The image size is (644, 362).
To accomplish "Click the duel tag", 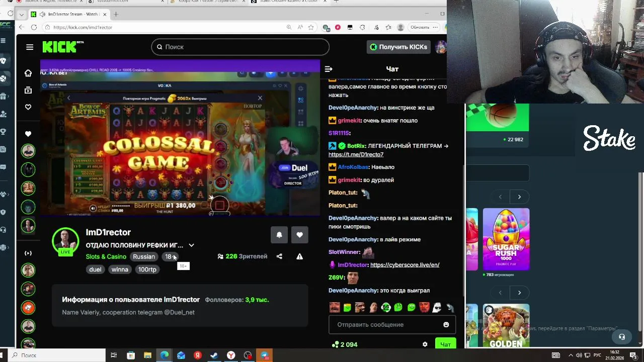I will [95, 269].
